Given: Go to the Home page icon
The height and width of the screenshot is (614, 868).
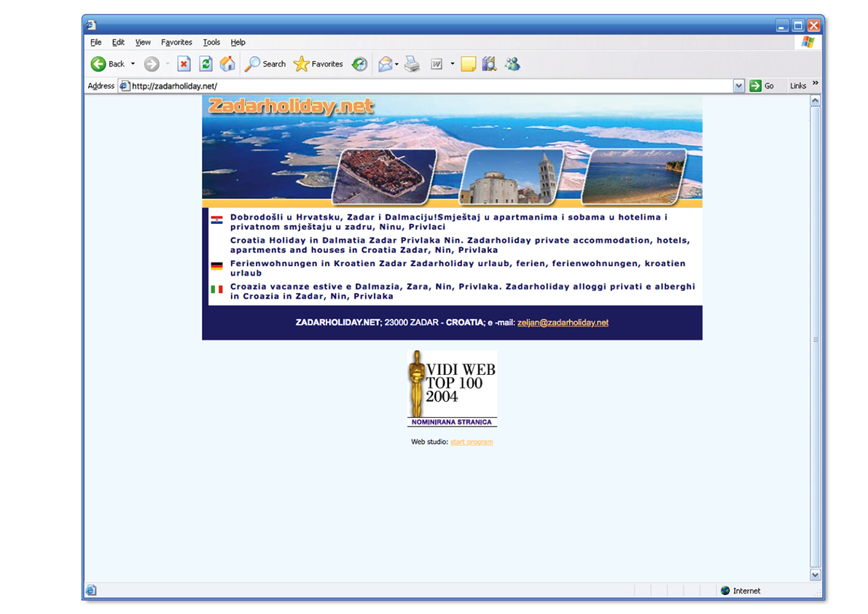Looking at the screenshot, I should point(227,64).
